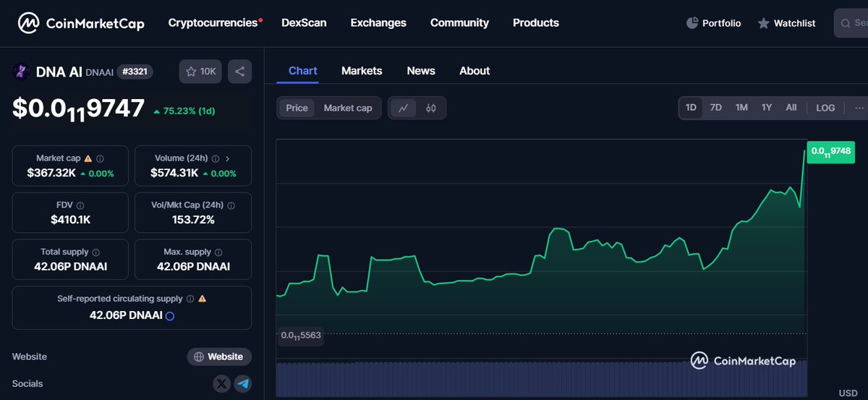
Task: Open the Products menu
Action: pos(536,23)
